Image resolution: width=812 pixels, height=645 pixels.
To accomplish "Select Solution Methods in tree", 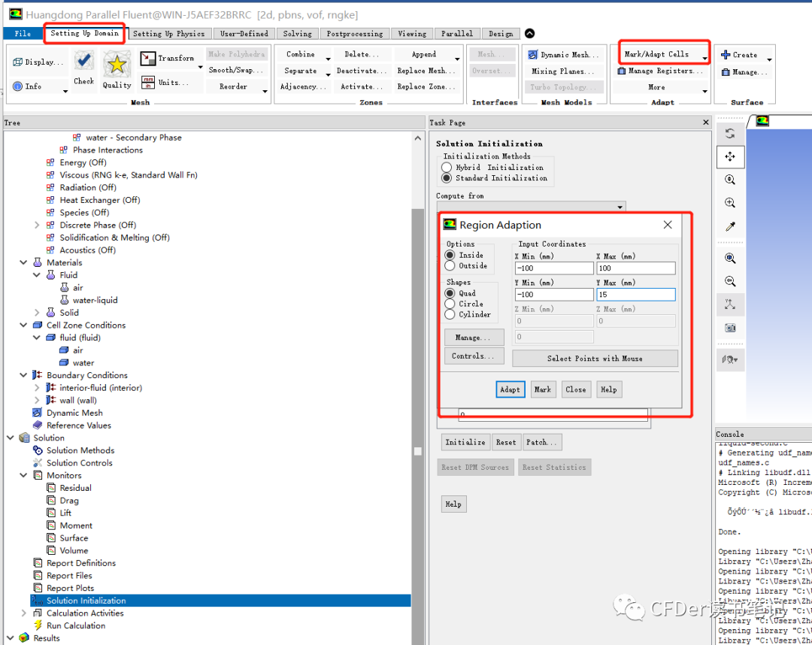I will click(x=80, y=450).
